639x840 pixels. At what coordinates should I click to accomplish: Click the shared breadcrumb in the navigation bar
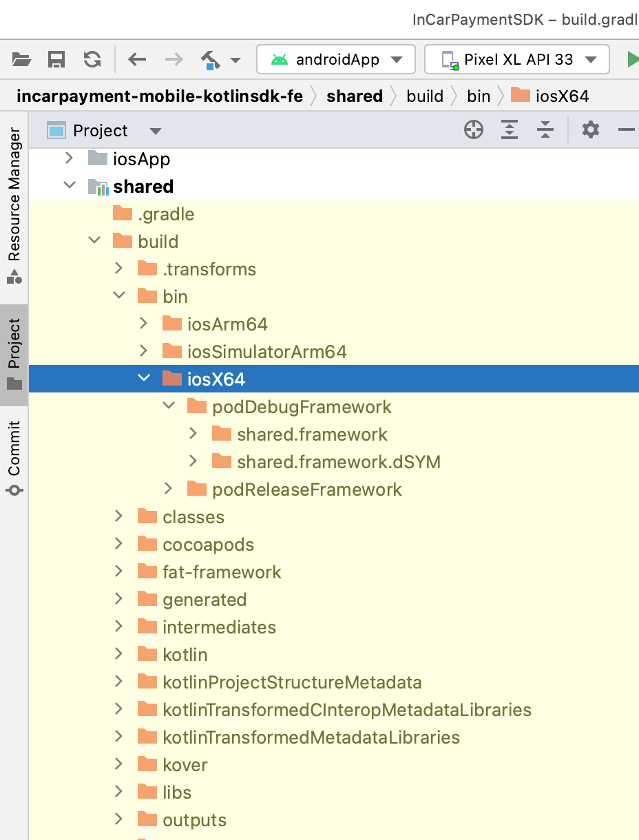(354, 96)
